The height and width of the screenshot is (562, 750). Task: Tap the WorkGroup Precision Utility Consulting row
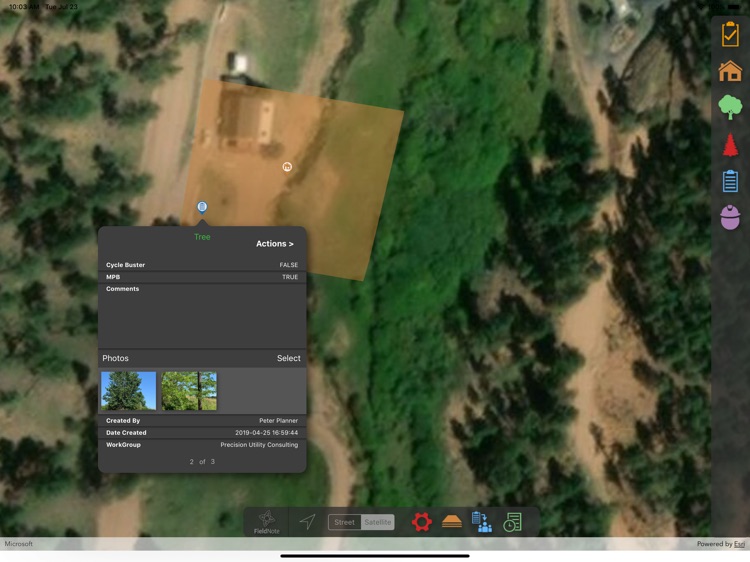[x=202, y=445]
